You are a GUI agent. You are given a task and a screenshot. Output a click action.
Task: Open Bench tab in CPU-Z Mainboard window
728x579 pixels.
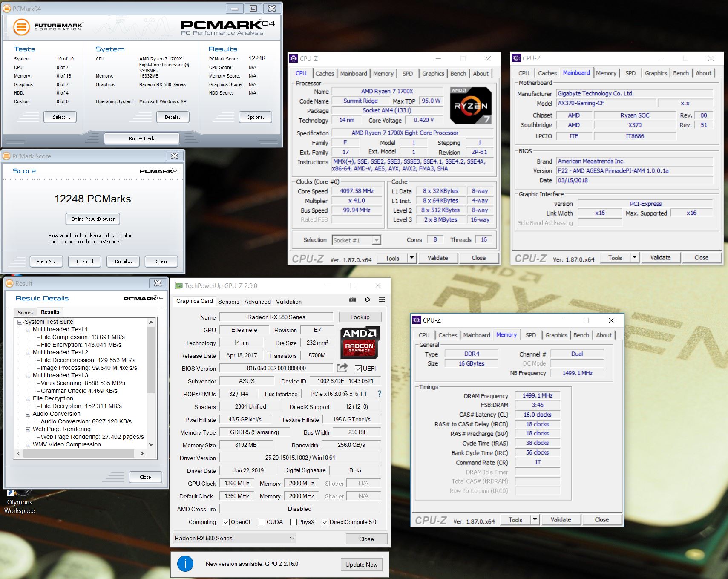(681, 73)
